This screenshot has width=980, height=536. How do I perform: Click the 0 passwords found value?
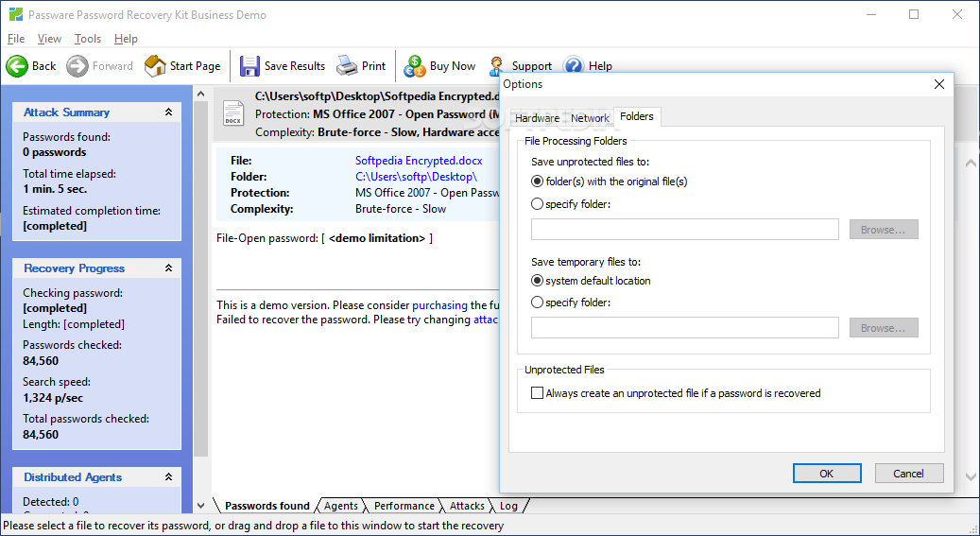55,152
